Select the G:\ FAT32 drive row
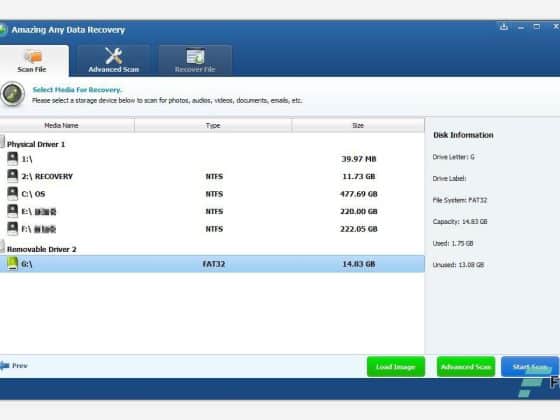560x420 pixels. [212, 264]
